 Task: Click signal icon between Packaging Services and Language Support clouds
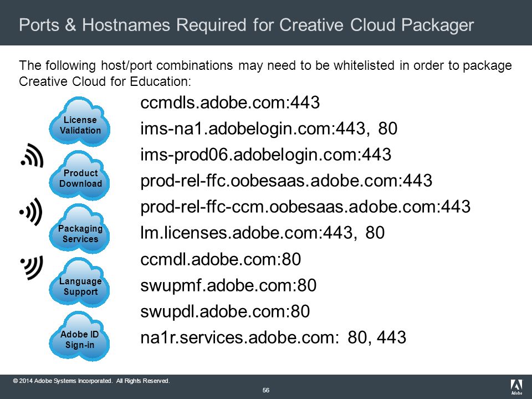(32, 267)
